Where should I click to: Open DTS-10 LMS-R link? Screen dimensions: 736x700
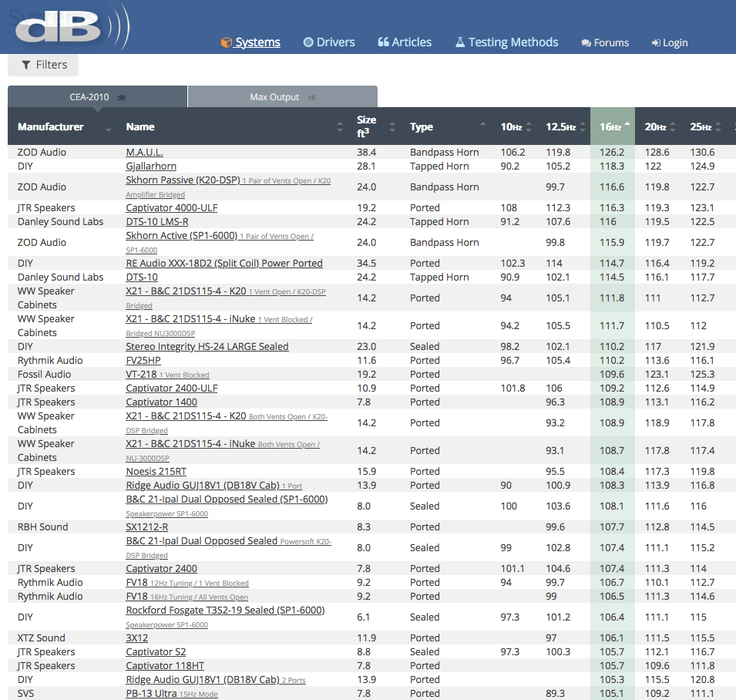coord(157,221)
